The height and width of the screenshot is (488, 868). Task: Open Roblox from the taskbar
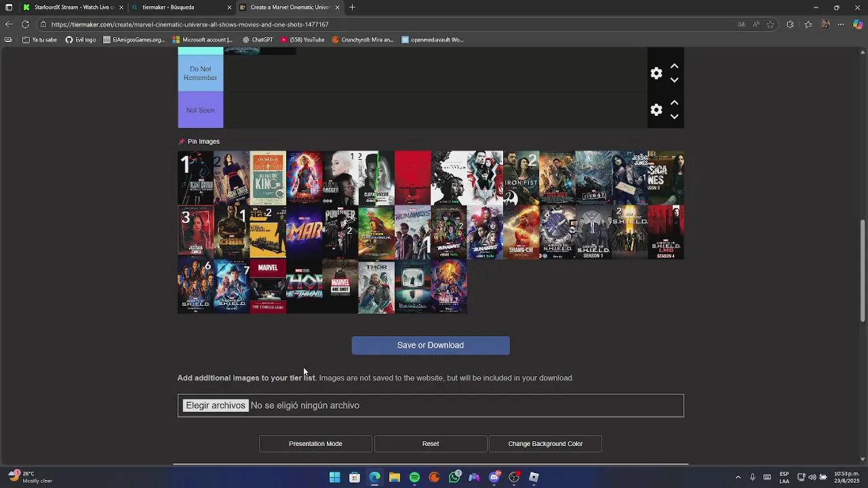tap(534, 477)
